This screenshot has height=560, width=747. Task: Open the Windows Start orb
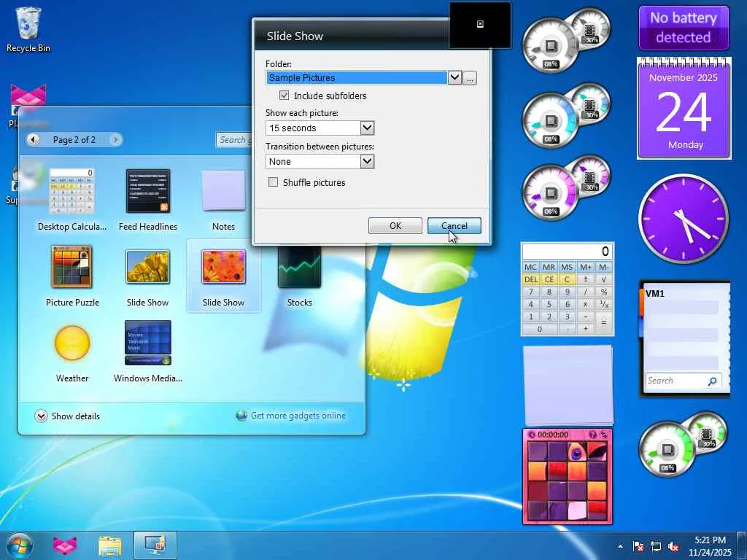[x=20, y=545]
